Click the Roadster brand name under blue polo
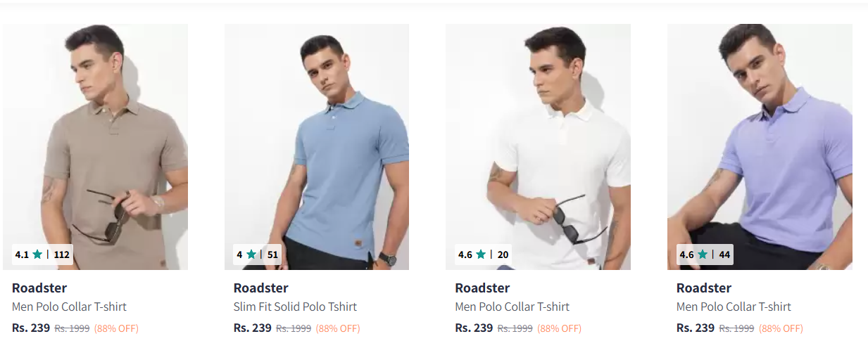The width and height of the screenshot is (868, 341). click(260, 288)
